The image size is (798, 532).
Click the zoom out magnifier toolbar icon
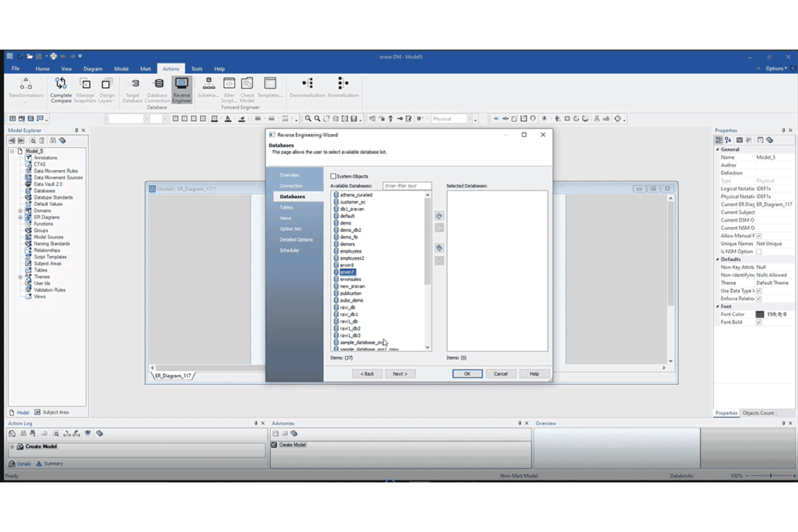point(317,119)
